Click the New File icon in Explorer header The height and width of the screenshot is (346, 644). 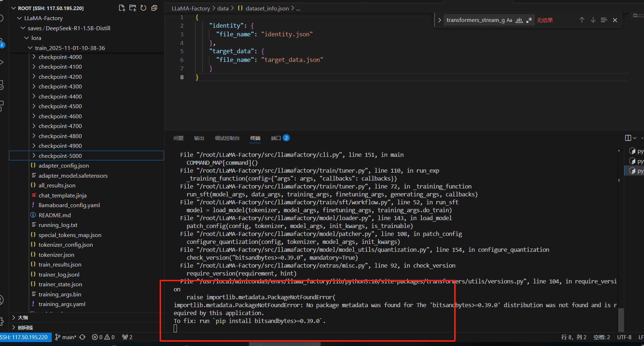[x=122, y=8]
